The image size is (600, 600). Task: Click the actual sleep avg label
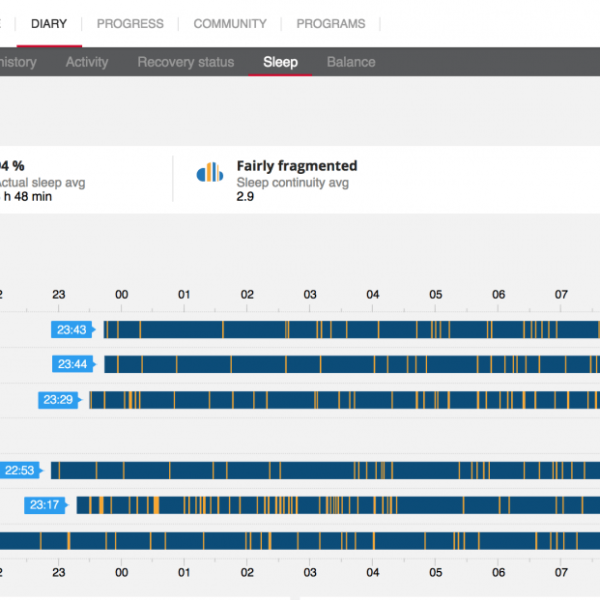click(x=40, y=182)
